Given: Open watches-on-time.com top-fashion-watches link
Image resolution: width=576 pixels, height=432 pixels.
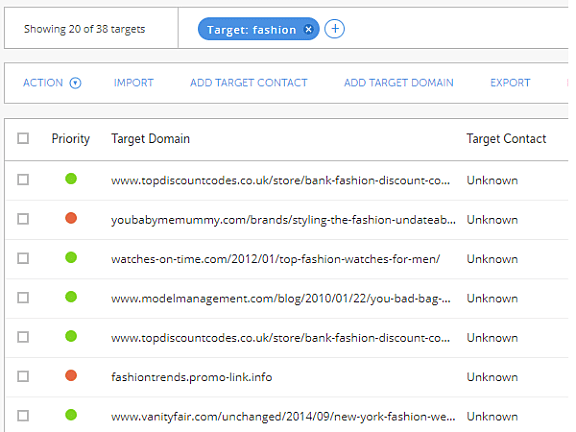Looking at the screenshot, I should [276, 259].
